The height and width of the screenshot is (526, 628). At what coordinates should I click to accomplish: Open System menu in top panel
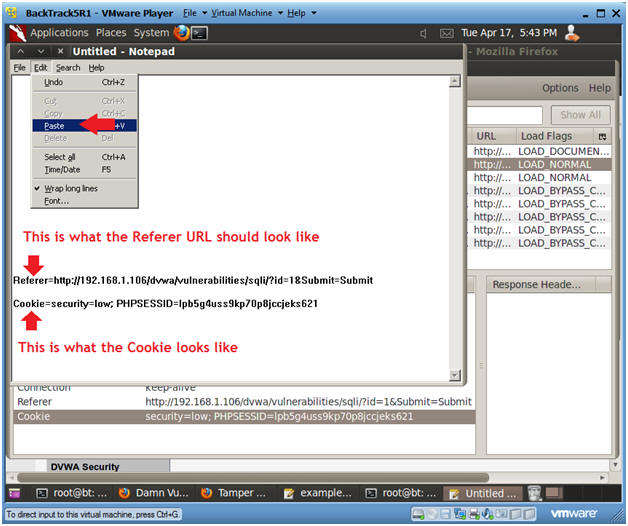click(151, 33)
